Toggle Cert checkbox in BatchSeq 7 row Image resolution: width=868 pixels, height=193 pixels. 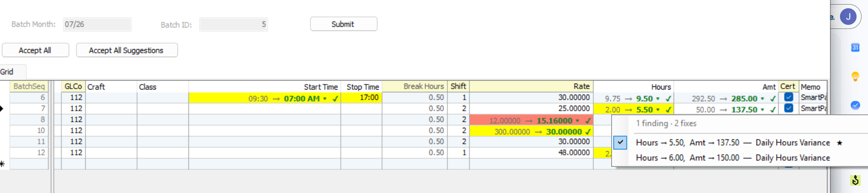pos(788,108)
